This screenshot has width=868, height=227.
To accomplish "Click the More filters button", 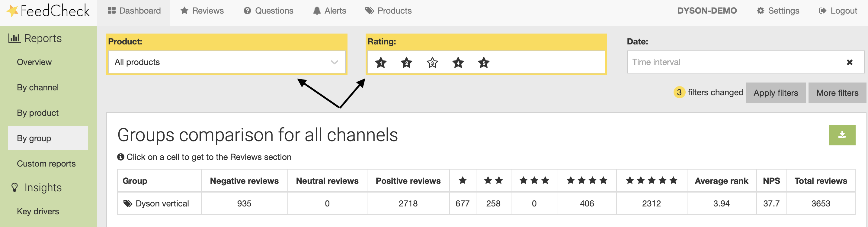I will pyautogui.click(x=837, y=93).
